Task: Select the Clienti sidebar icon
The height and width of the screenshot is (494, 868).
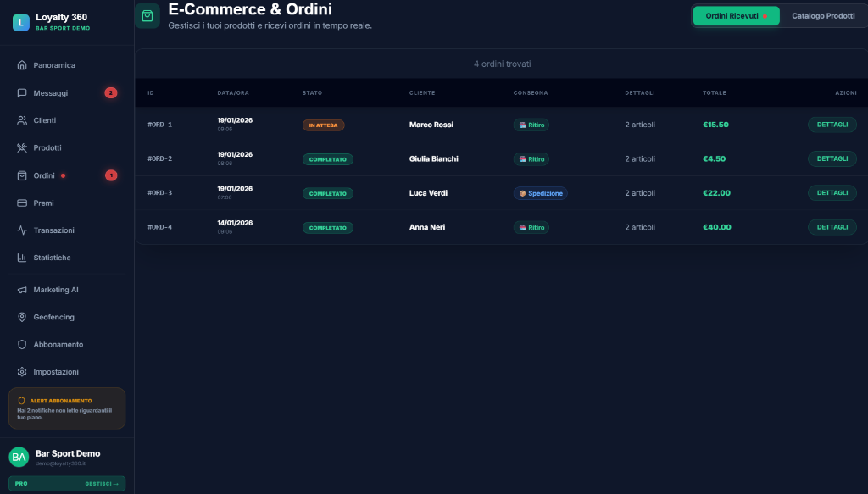Action: 20,119
